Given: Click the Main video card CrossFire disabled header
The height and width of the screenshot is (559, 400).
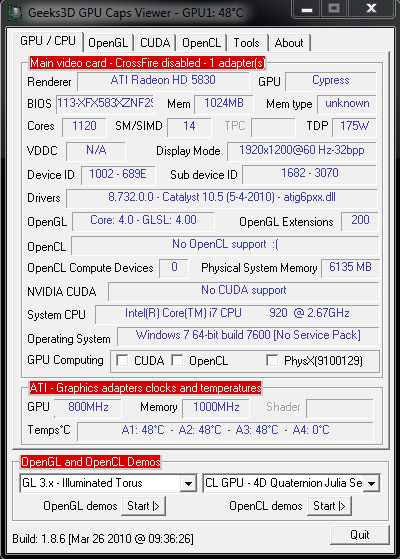Looking at the screenshot, I should [x=148, y=63].
